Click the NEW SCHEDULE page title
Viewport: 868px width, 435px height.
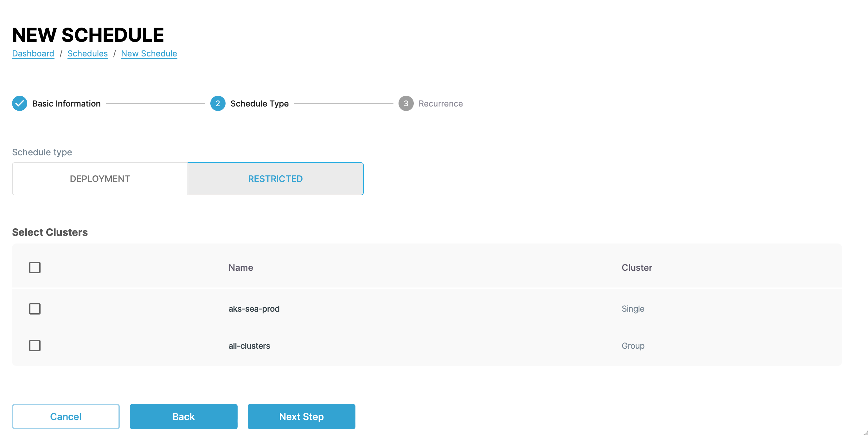pos(88,35)
